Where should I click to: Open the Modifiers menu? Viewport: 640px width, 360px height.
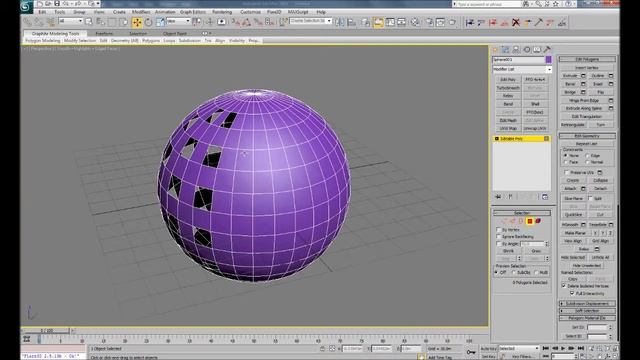pos(141,12)
